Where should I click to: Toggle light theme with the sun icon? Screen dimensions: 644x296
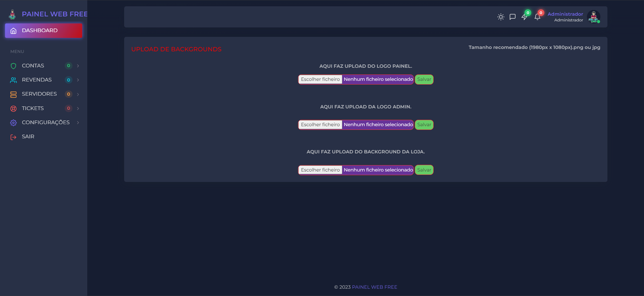coord(501,17)
